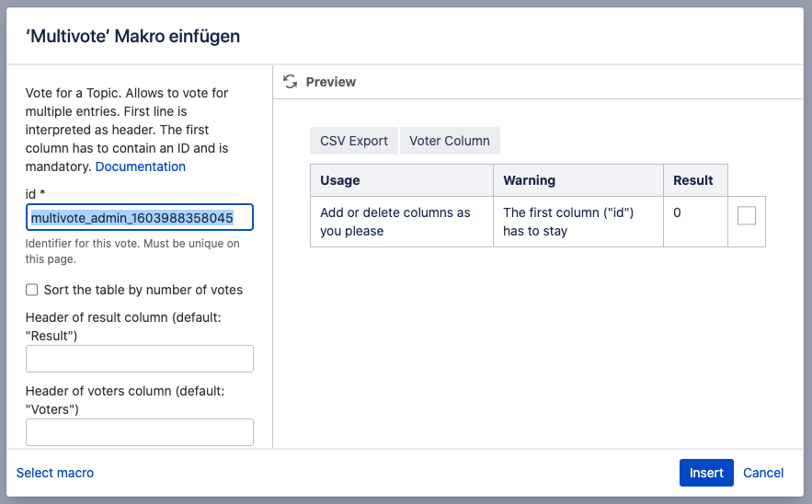The height and width of the screenshot is (504, 812).
Task: Click the Voter Column button
Action: (449, 141)
